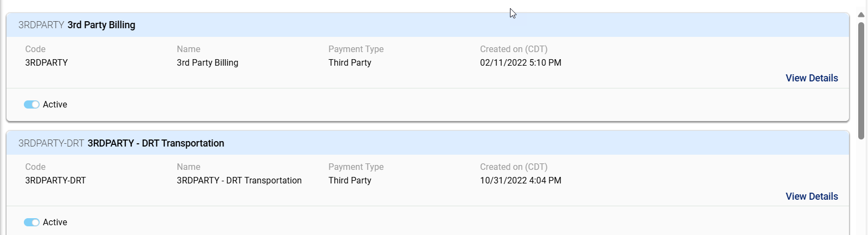Disable Active switch for 3RDPARTY-DRT record
Screen dimensions: 868x235
pos(31,222)
